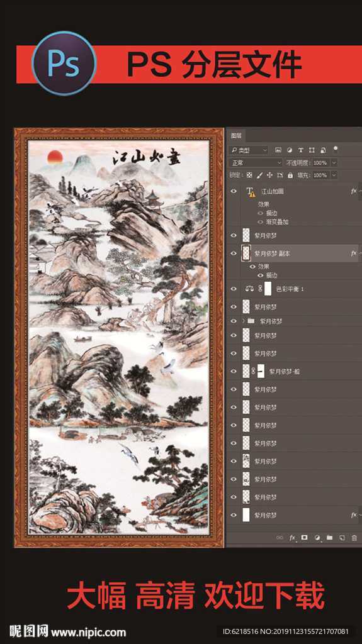Open the 类型 filter type dropdown

coord(249,150)
